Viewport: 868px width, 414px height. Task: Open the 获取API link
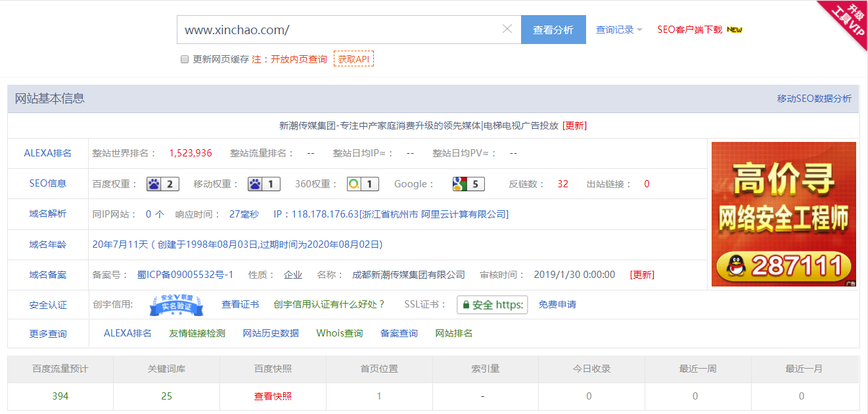[x=354, y=58]
